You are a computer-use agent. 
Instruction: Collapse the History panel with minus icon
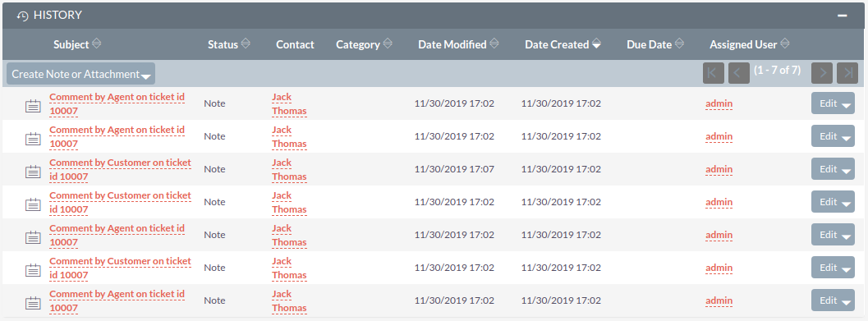842,16
